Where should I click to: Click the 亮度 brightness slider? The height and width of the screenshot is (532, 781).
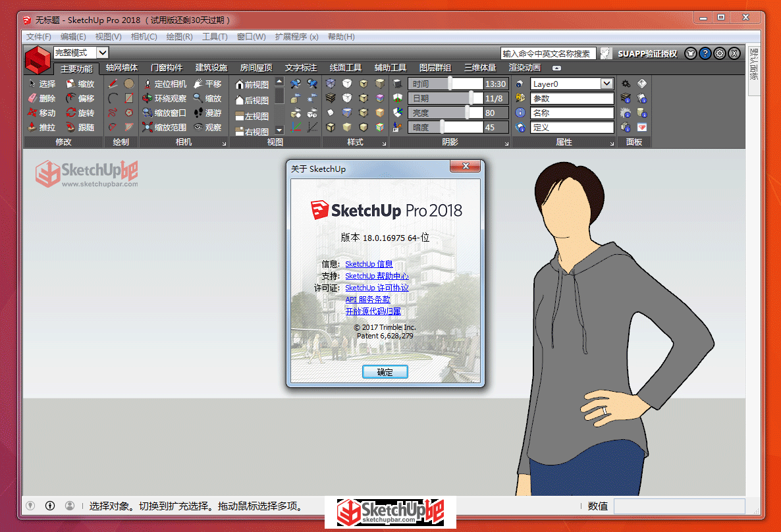tap(446, 113)
